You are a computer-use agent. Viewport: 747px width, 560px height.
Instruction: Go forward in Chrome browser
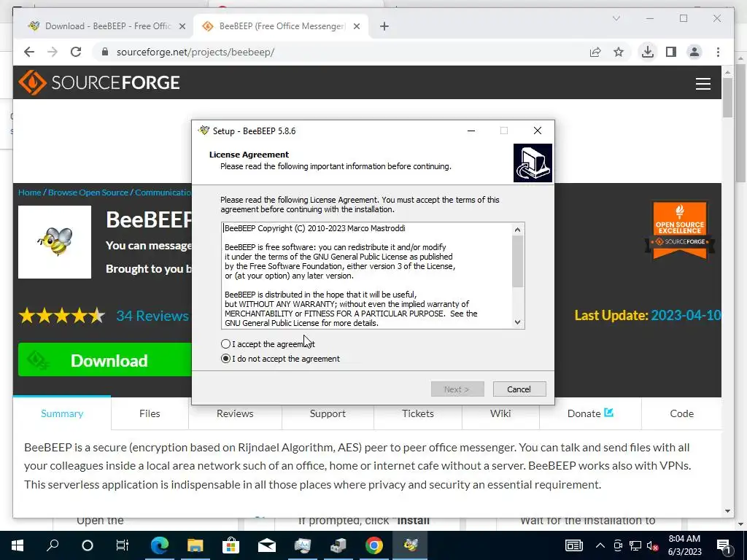click(x=53, y=52)
